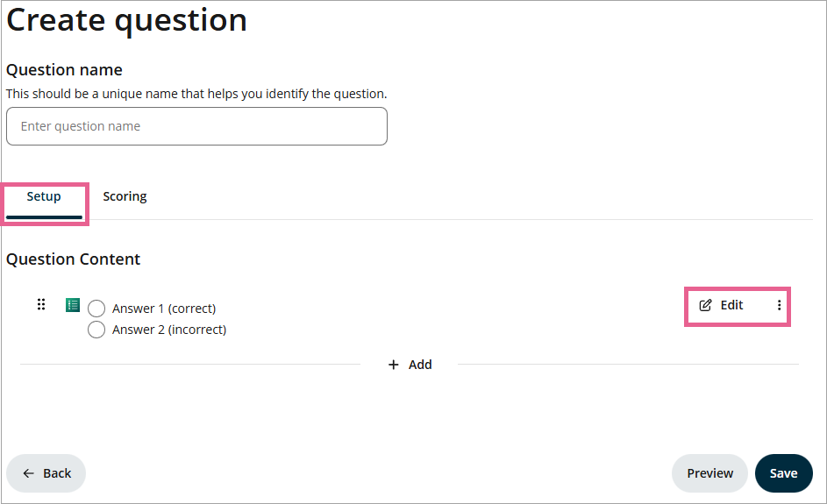Click the Question Content heading
The width and height of the screenshot is (827, 504).
pos(74,259)
